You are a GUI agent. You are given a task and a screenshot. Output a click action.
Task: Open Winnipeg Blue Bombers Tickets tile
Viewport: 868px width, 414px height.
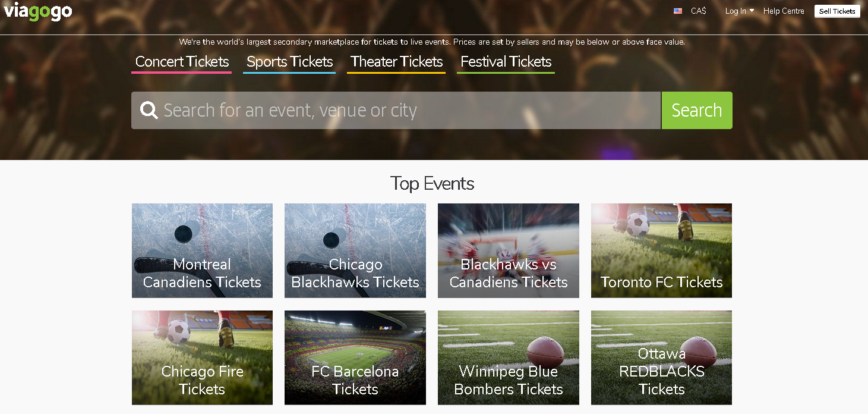tap(509, 357)
